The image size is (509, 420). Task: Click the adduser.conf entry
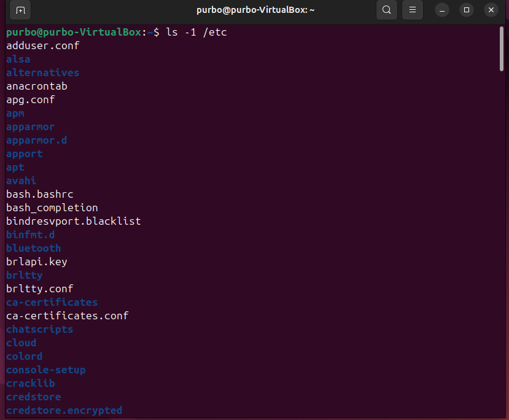42,46
